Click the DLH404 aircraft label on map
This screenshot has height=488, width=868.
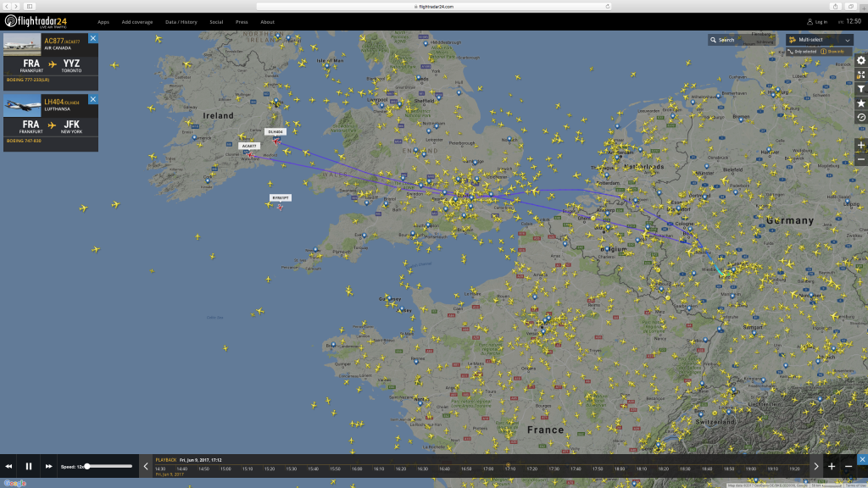point(275,131)
